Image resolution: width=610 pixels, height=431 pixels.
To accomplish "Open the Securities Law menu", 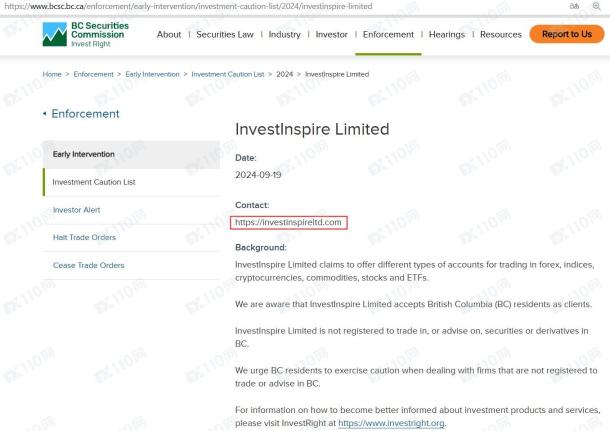I will [x=225, y=34].
